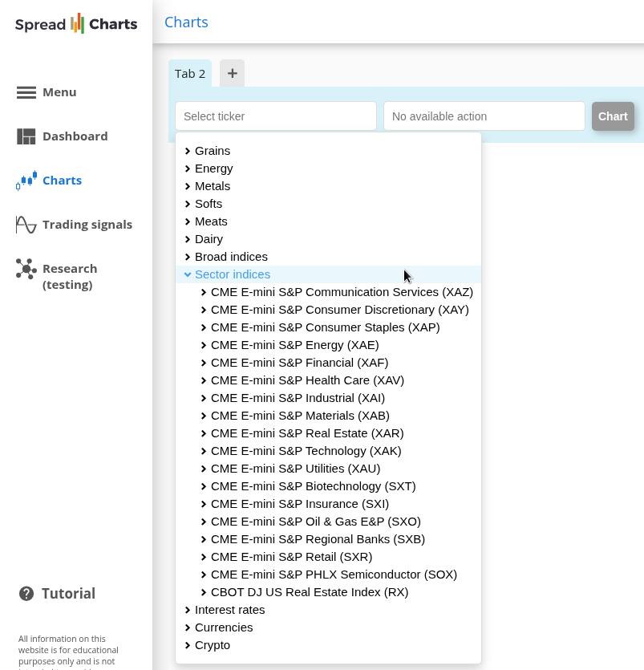Open the Dashboard grid icon
Image resolution: width=644 pixels, height=670 pixels.
click(26, 136)
